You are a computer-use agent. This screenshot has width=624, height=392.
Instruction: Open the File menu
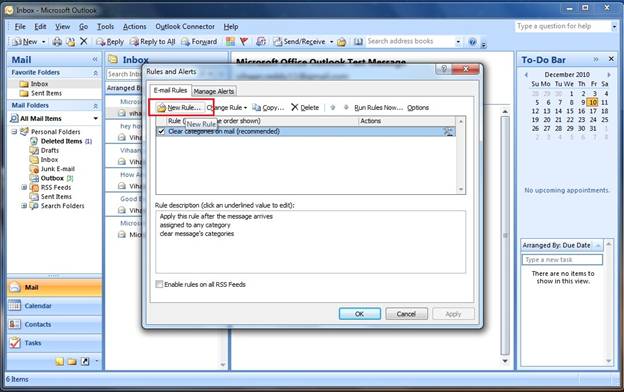tap(20, 27)
